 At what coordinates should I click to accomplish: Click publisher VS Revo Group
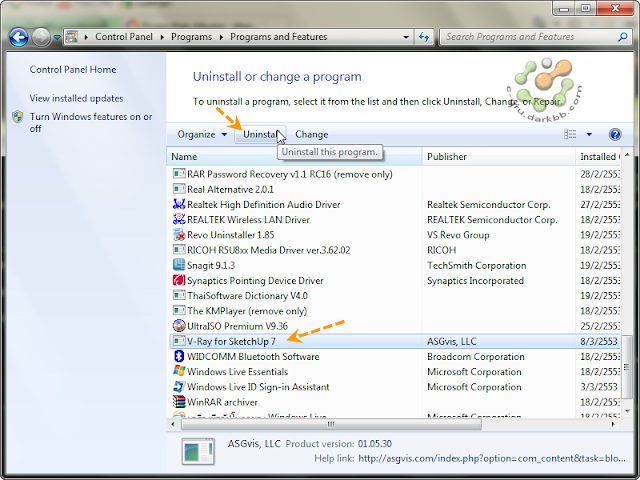(x=458, y=235)
